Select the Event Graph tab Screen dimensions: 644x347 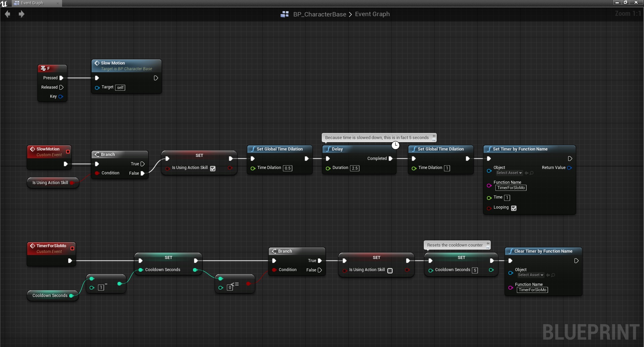click(x=32, y=3)
